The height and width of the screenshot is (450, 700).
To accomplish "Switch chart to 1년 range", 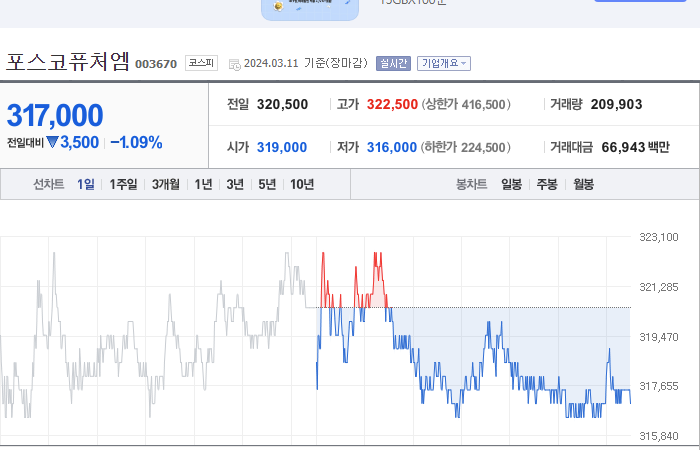I will coord(204,184).
